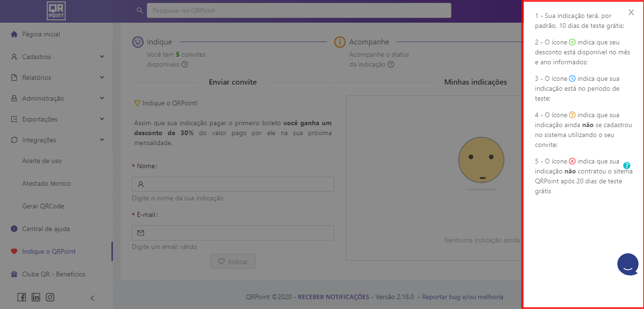Open the Instagram social icon
This screenshot has width=644, height=309.
point(50,297)
